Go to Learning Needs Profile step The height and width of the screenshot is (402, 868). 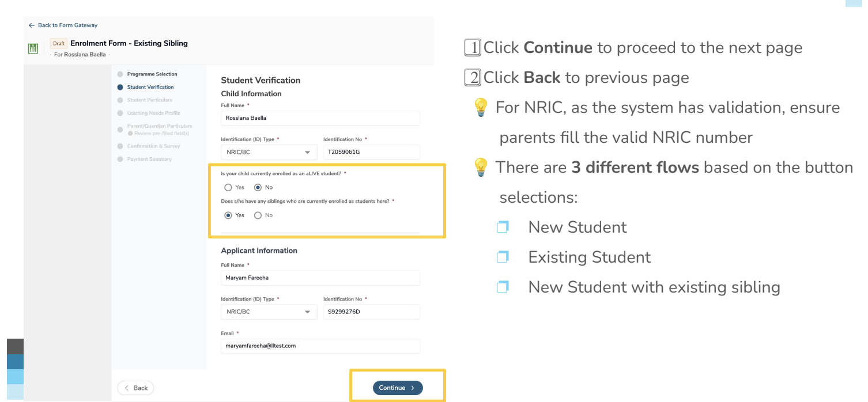coord(153,113)
